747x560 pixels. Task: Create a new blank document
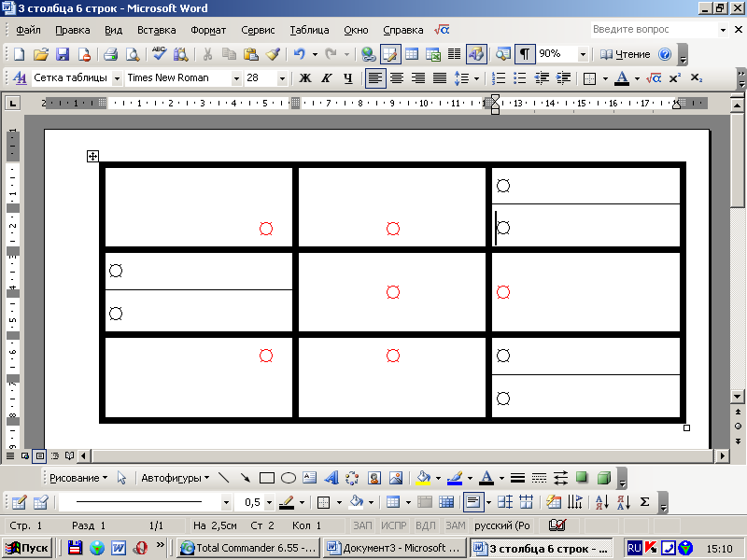19,54
